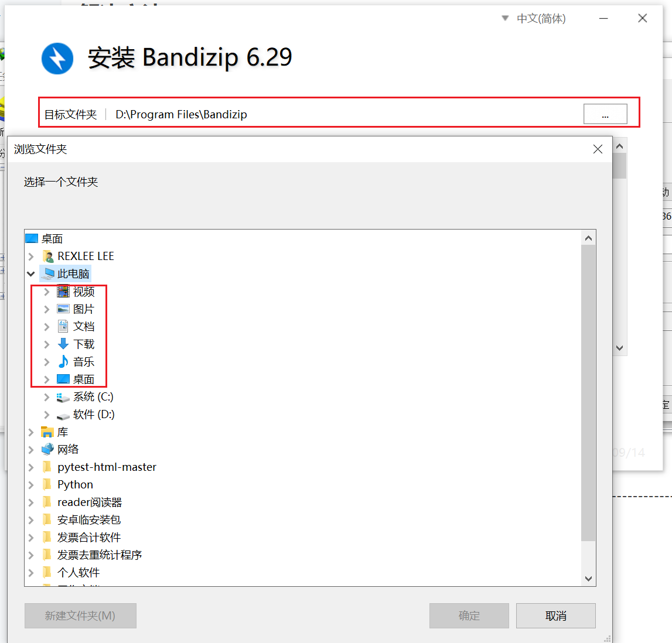Screen dimensions: 672x643
Task: Click the 安卓临安装包 folder icon
Action: 47,519
